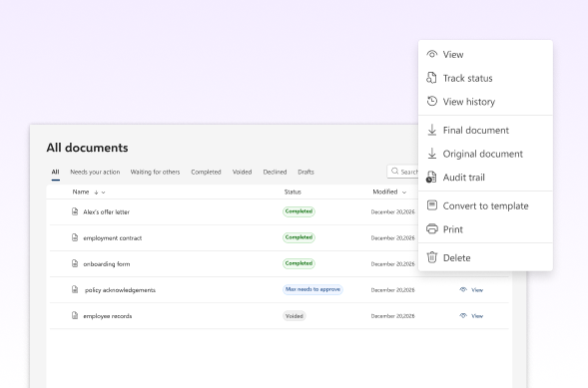Click the trash can Delete icon
This screenshot has height=388, width=588.
(432, 257)
